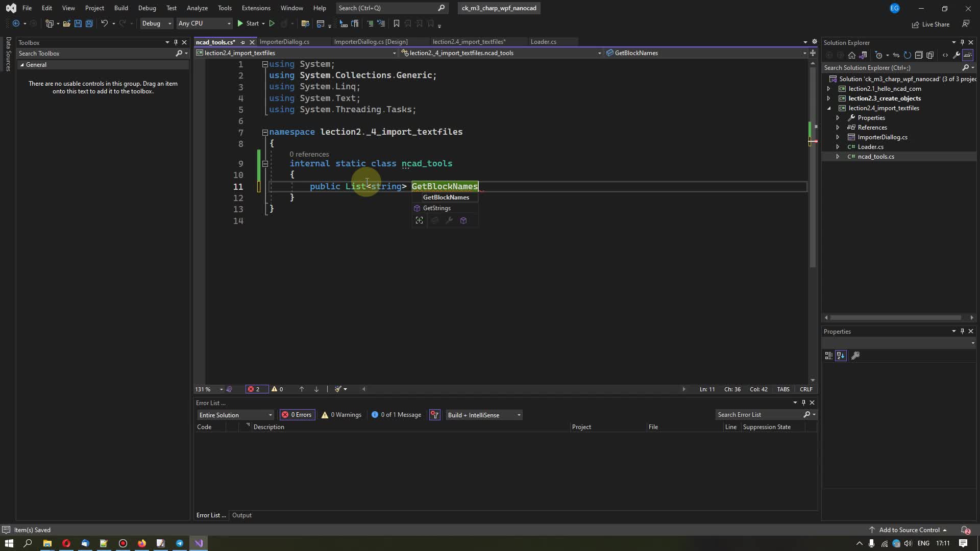Image resolution: width=980 pixels, height=551 pixels.
Task: Click the Telegram icon in the taskbar
Action: [x=180, y=543]
